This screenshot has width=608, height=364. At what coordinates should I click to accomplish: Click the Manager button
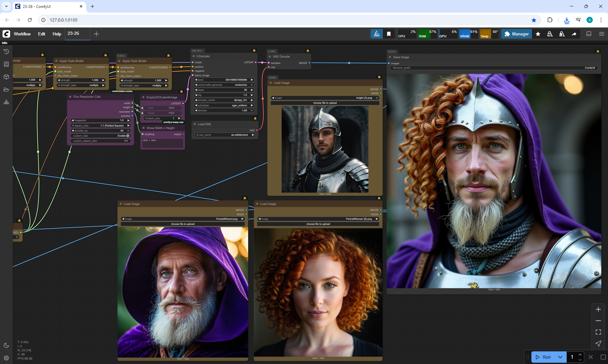[516, 34]
